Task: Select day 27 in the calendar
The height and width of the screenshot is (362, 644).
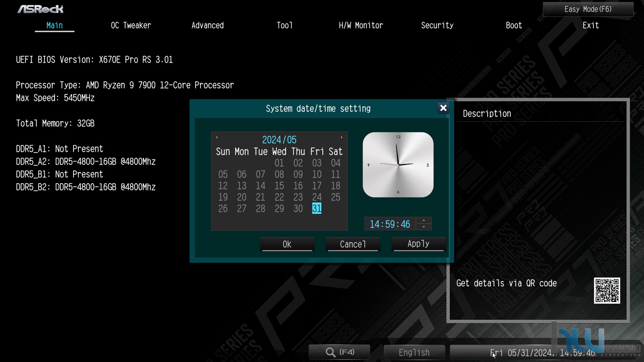Action: 242,209
